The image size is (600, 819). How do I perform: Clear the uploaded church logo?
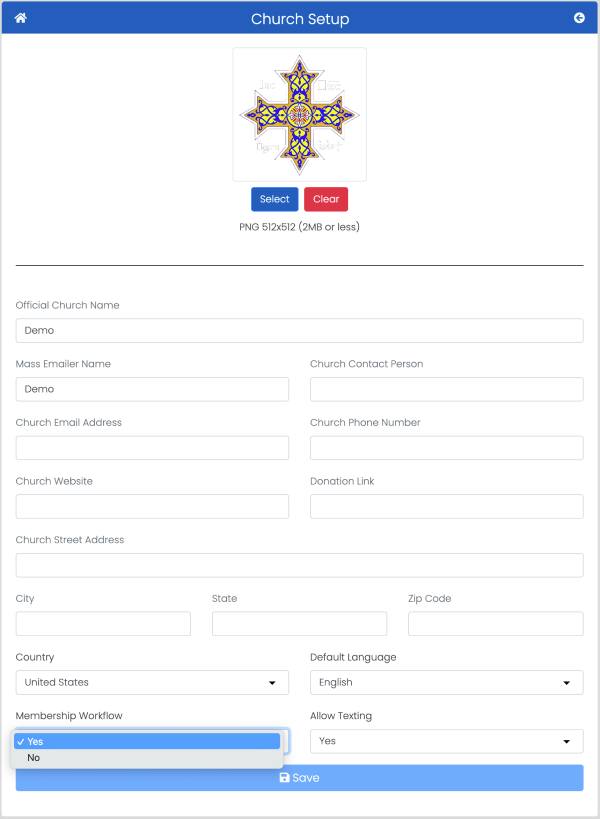click(x=326, y=199)
